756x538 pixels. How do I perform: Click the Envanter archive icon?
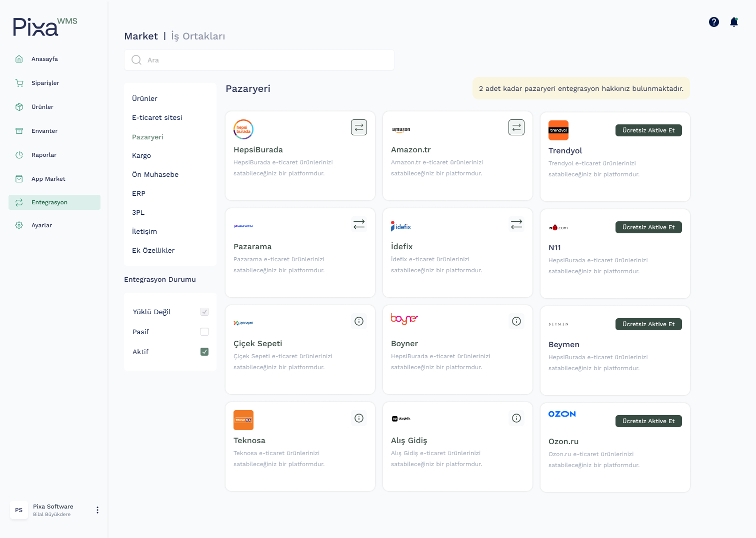point(19,131)
